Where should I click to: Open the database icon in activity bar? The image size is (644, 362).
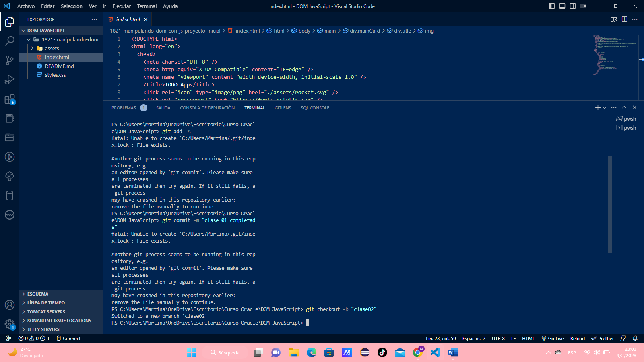10,195
